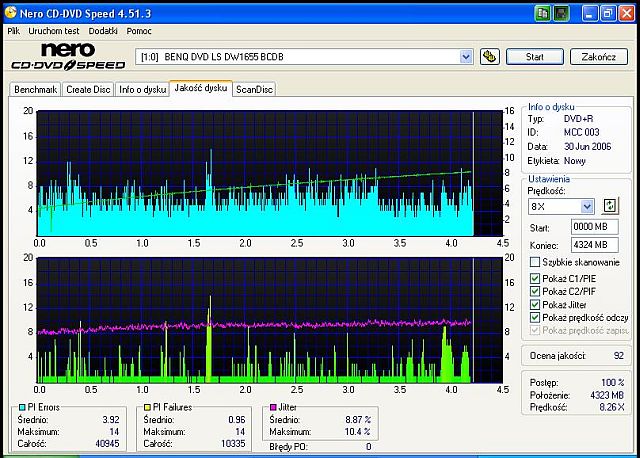Click the Błędy PO value 0
This screenshot has height=458, width=640.
369,447
